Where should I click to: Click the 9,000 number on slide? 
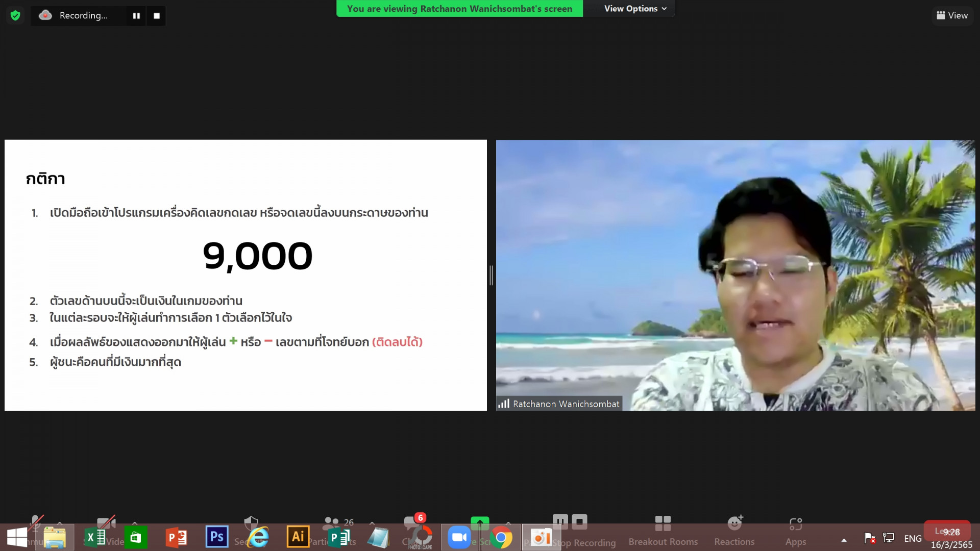(257, 256)
